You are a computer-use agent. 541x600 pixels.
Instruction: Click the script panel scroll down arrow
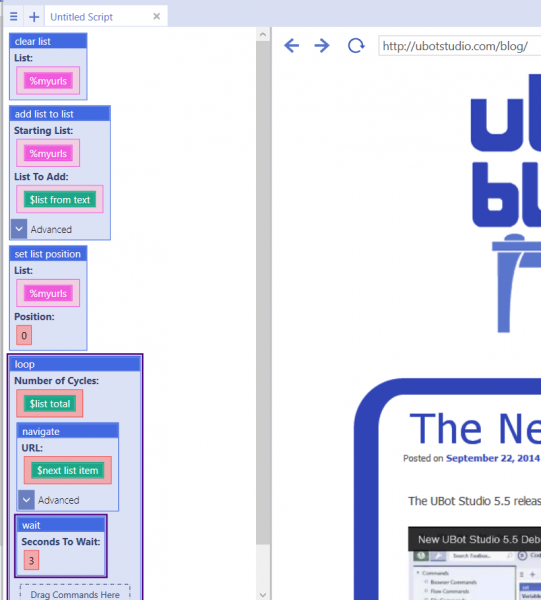pyautogui.click(x=263, y=595)
